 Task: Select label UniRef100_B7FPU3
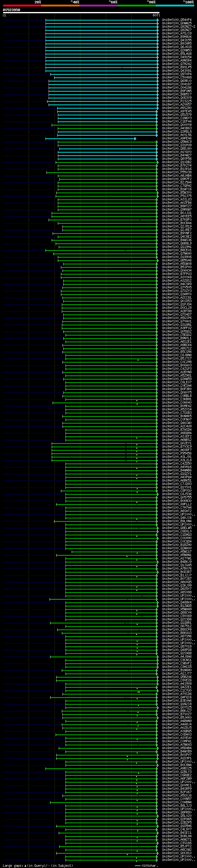click(x=177, y=274)
